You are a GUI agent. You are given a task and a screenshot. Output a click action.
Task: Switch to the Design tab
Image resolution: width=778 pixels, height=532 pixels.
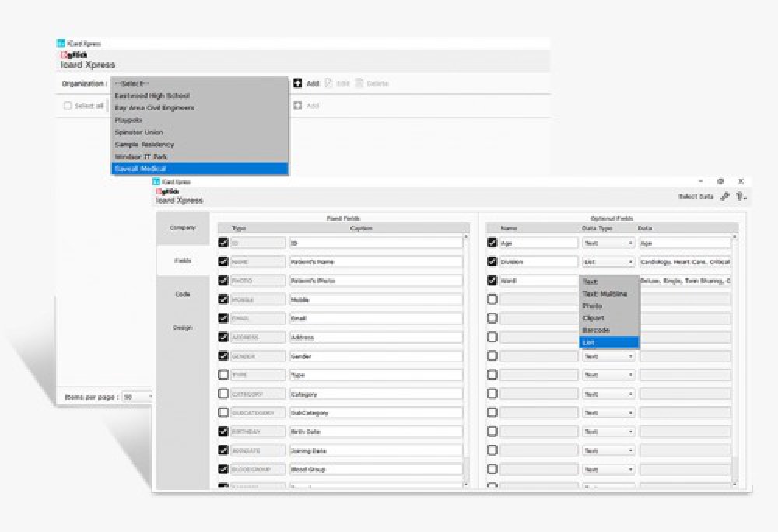(x=183, y=327)
